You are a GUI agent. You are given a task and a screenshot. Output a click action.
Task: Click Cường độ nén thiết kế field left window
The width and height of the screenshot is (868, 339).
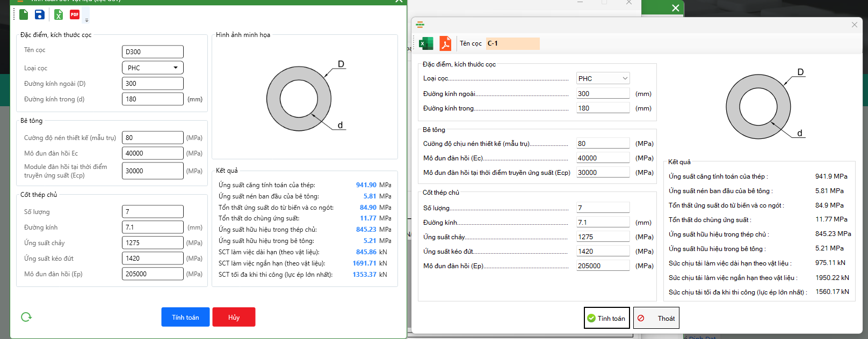coord(153,137)
